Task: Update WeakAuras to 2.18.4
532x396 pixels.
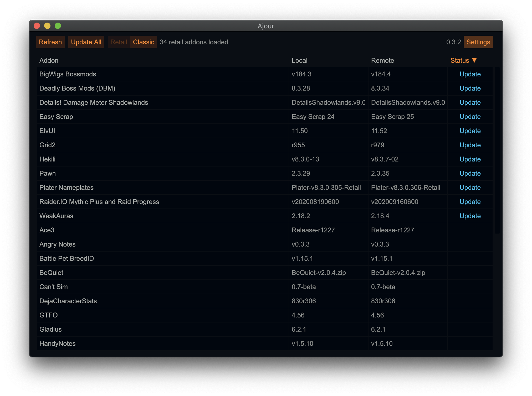Action: (x=470, y=216)
